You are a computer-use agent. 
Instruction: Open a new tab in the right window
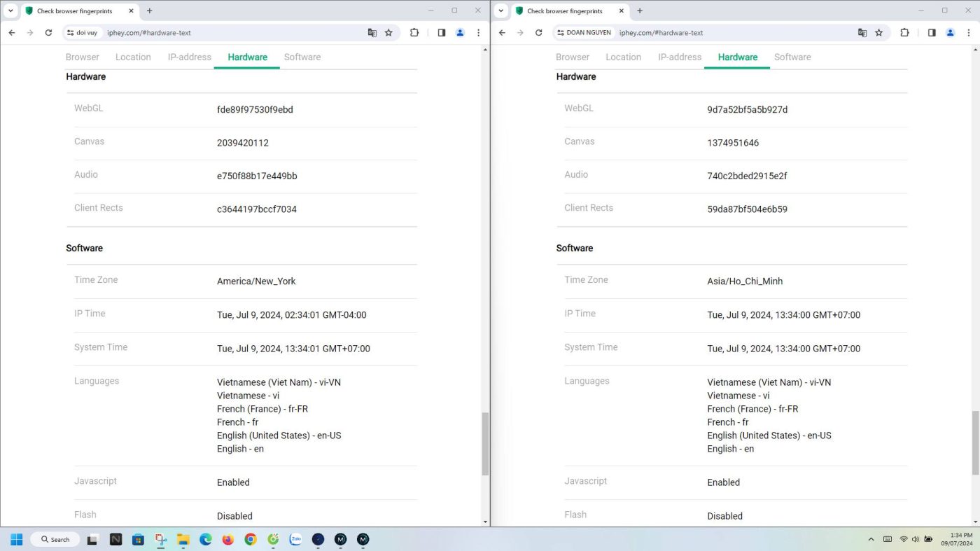[639, 11]
